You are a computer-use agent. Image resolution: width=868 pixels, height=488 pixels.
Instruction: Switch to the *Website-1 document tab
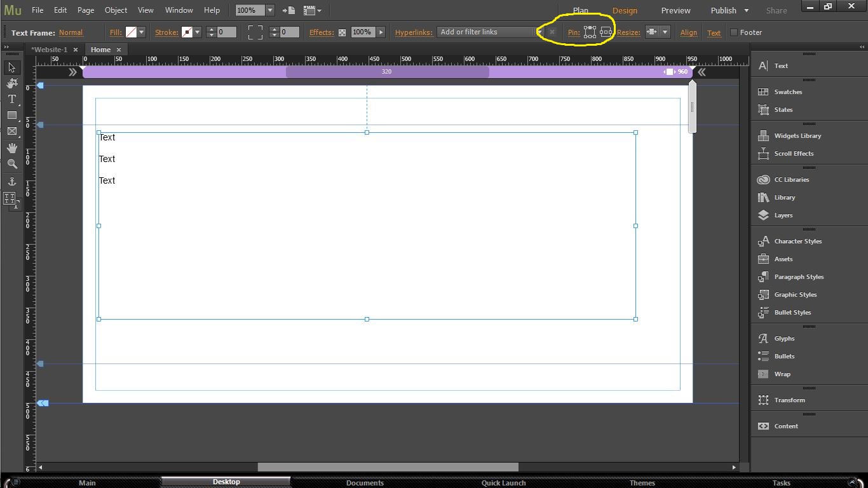pos(49,50)
